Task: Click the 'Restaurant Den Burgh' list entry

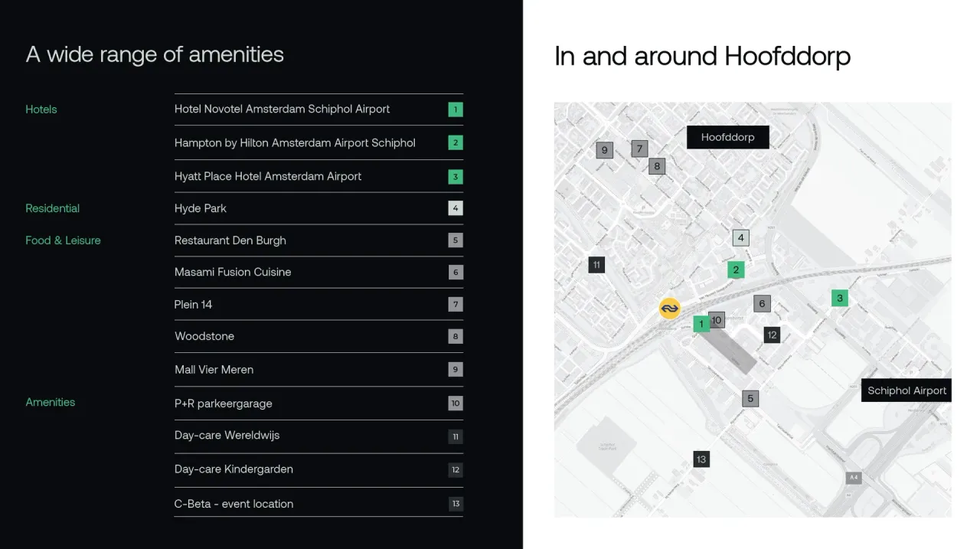Action: tap(230, 240)
